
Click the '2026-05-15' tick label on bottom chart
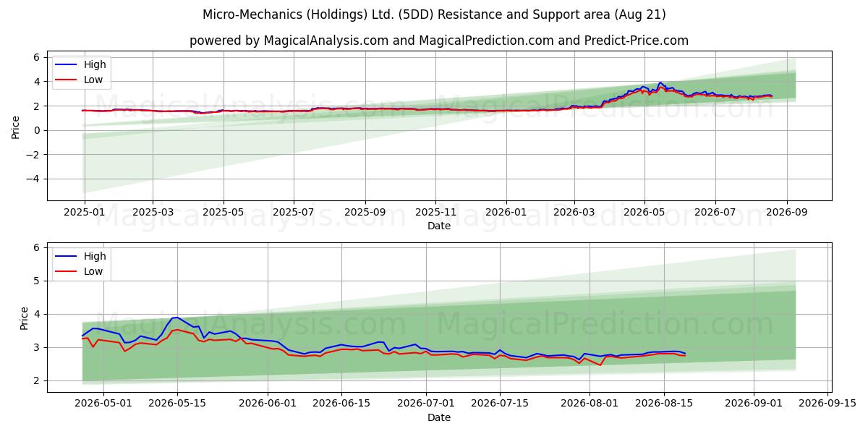(x=178, y=404)
